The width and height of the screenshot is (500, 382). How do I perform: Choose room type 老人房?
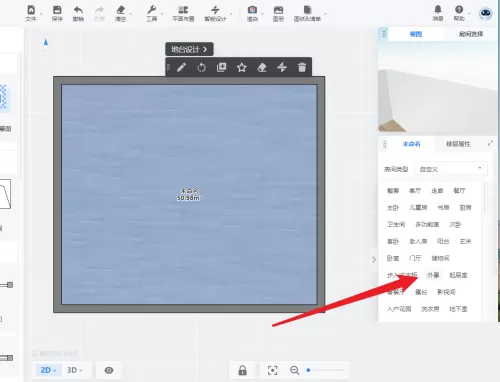tap(418, 241)
